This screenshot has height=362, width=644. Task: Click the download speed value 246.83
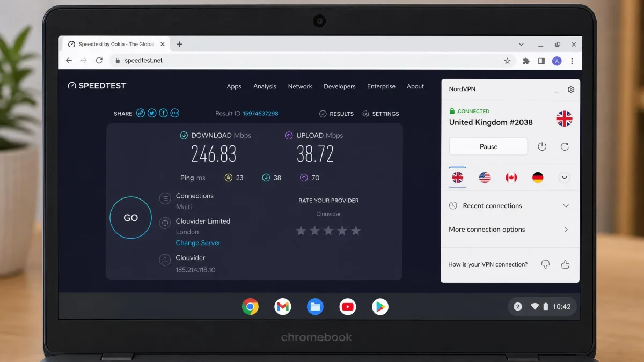click(214, 155)
